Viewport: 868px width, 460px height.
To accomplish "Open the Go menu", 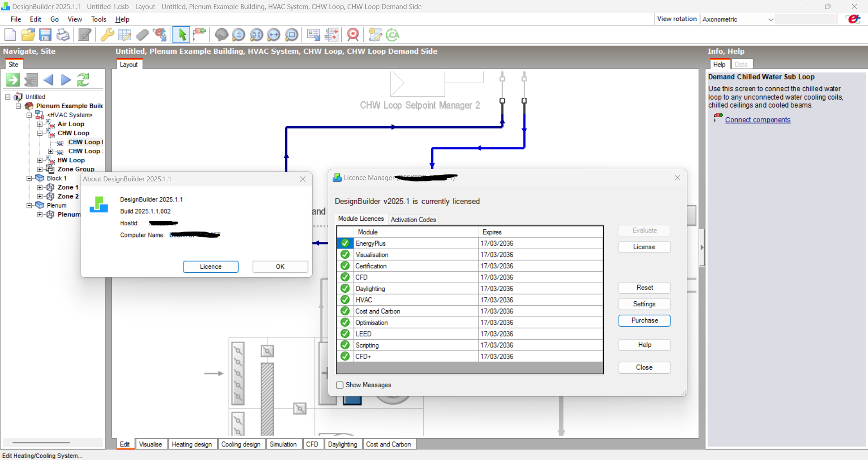I will click(54, 19).
